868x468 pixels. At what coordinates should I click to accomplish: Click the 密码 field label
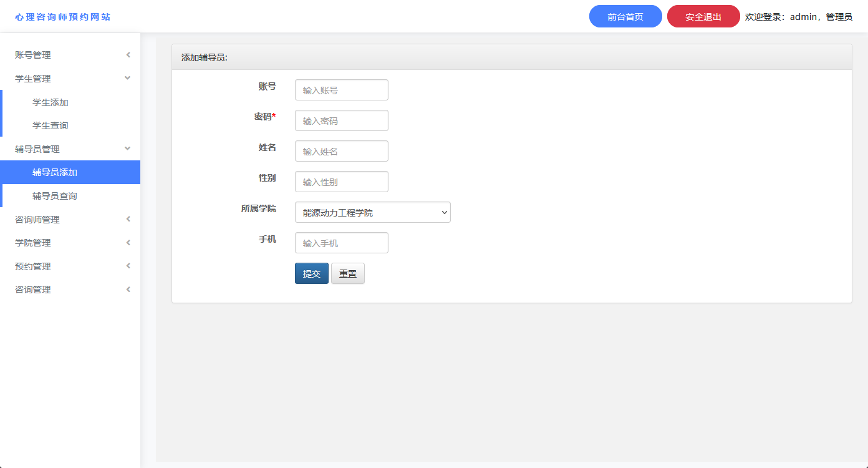point(265,117)
